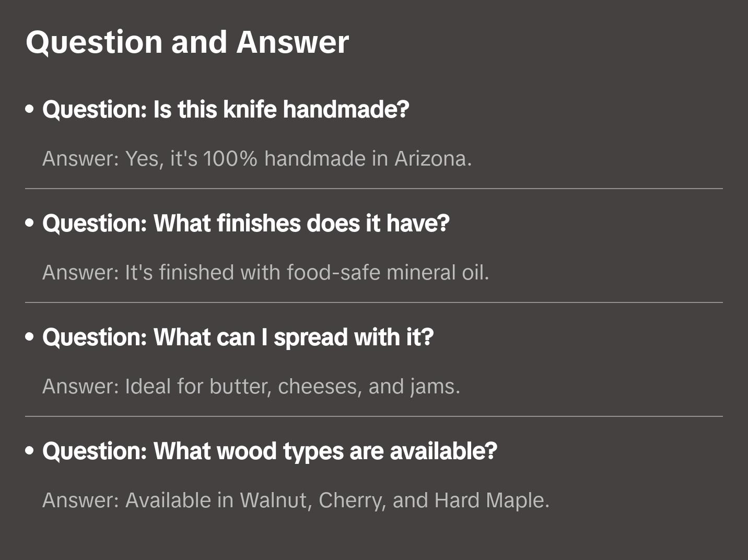Open the "What wood types are available?" question
This screenshot has height=560, width=748.
(270, 451)
